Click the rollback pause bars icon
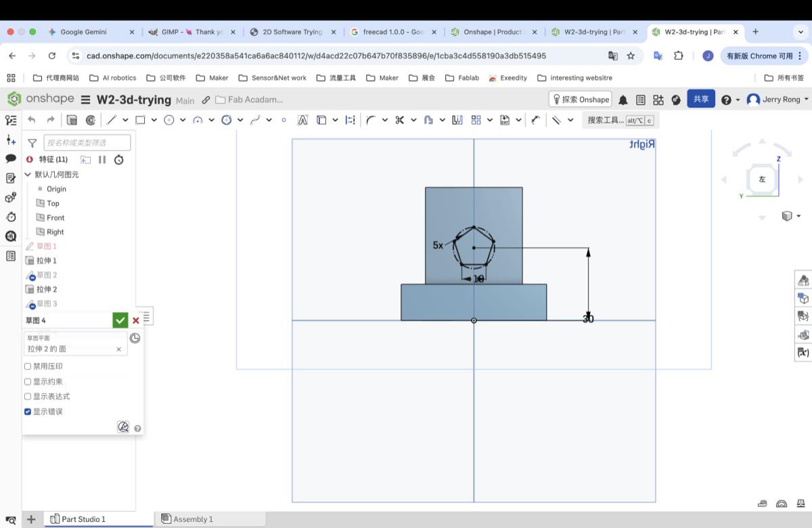Viewport: 812px width, 528px height. 102,160
